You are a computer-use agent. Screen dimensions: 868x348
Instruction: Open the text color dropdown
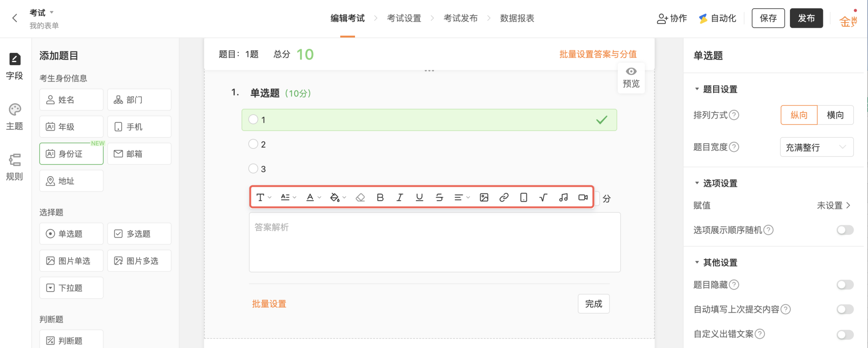(313, 197)
